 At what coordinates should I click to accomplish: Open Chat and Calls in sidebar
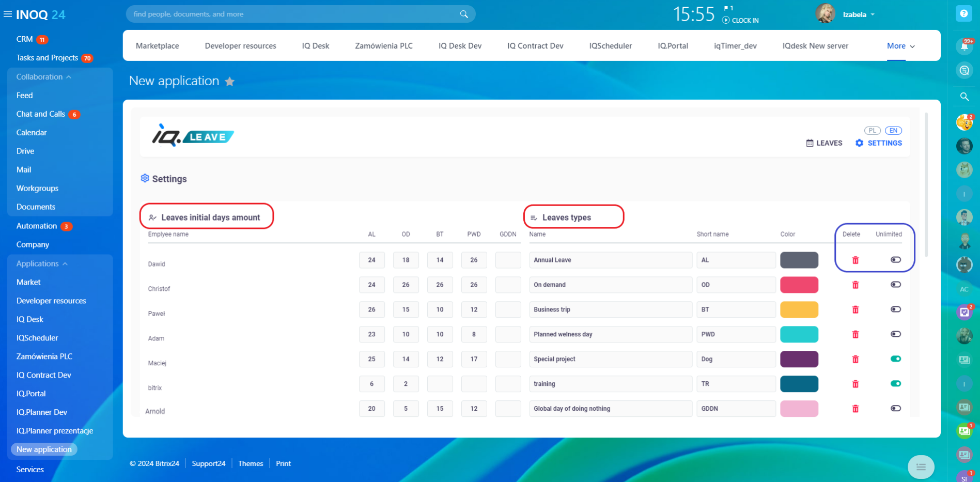click(x=41, y=114)
